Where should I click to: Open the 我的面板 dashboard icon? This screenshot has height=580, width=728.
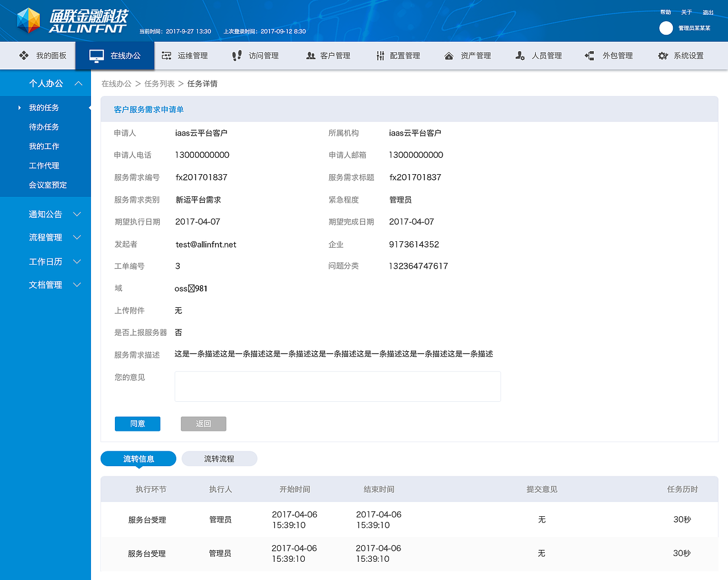click(23, 55)
